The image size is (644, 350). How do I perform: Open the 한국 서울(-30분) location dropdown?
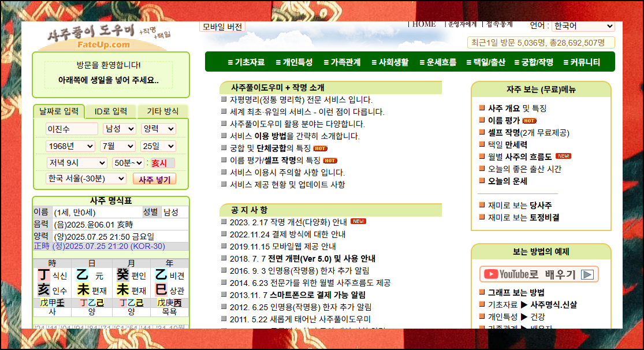86,178
